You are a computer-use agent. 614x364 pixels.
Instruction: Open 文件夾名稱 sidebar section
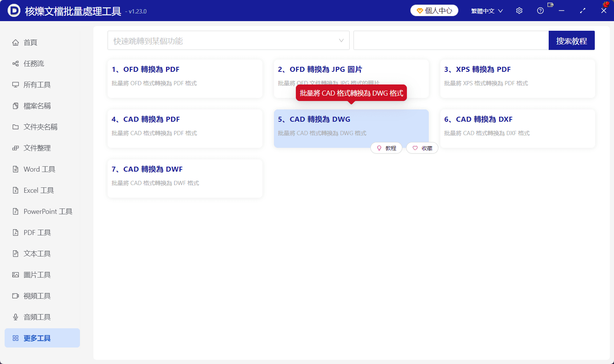pos(42,127)
